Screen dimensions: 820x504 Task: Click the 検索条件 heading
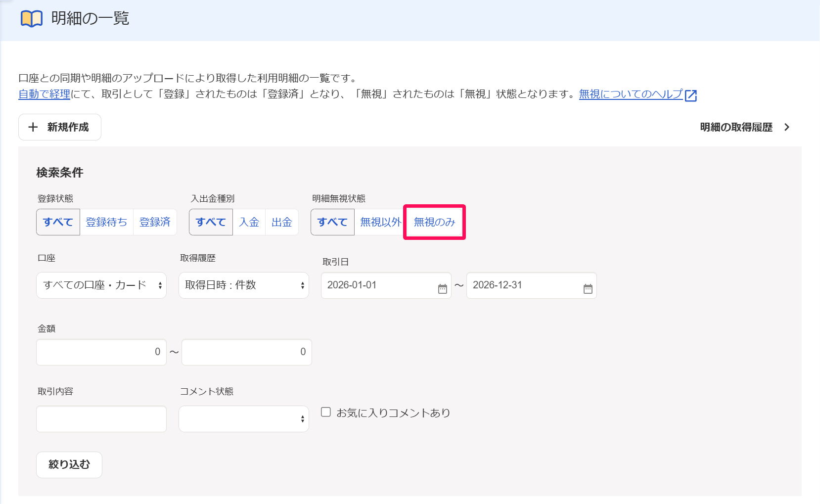tap(60, 173)
